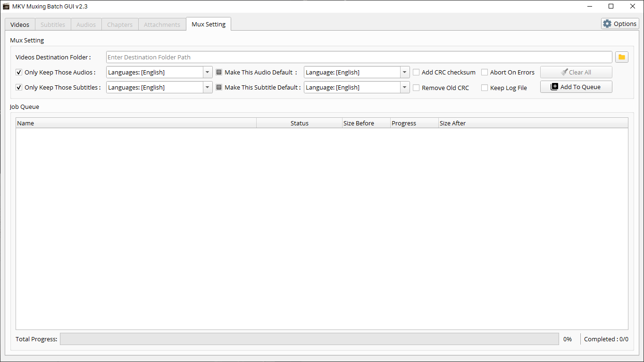Browse for destination folder using folder icon
644x362 pixels.
coord(621,57)
